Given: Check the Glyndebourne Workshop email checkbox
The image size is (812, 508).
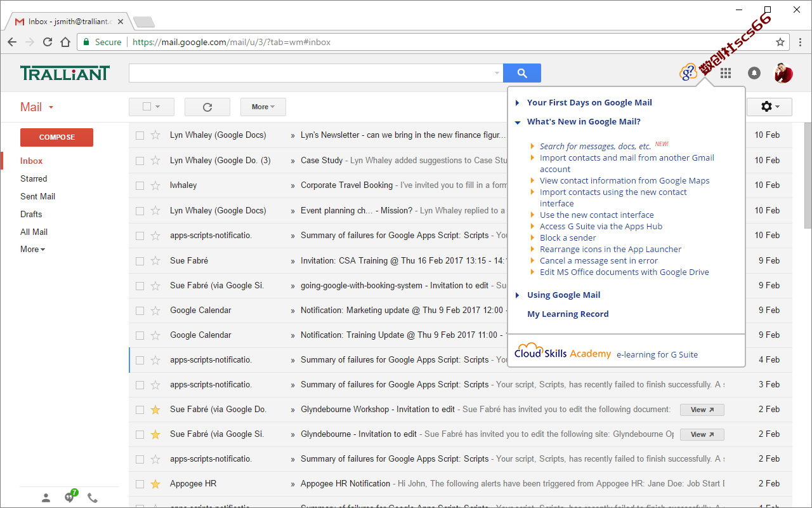Looking at the screenshot, I should (140, 410).
